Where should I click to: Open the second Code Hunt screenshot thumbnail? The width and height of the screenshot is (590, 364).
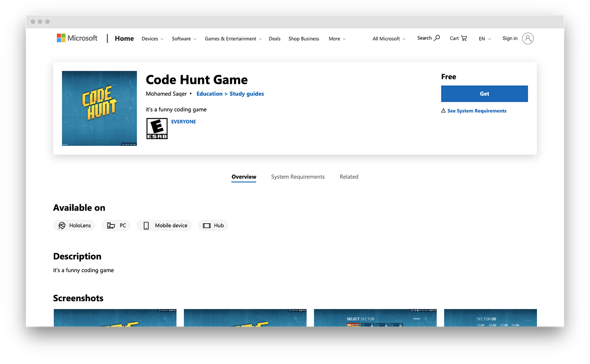click(245, 318)
